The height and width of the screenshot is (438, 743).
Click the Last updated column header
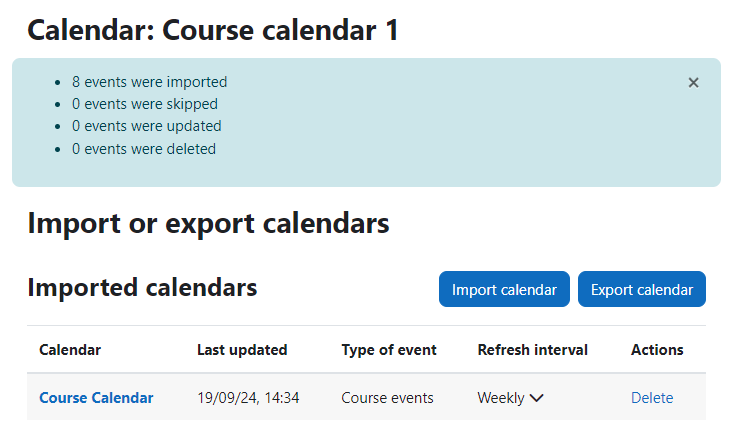[242, 350]
